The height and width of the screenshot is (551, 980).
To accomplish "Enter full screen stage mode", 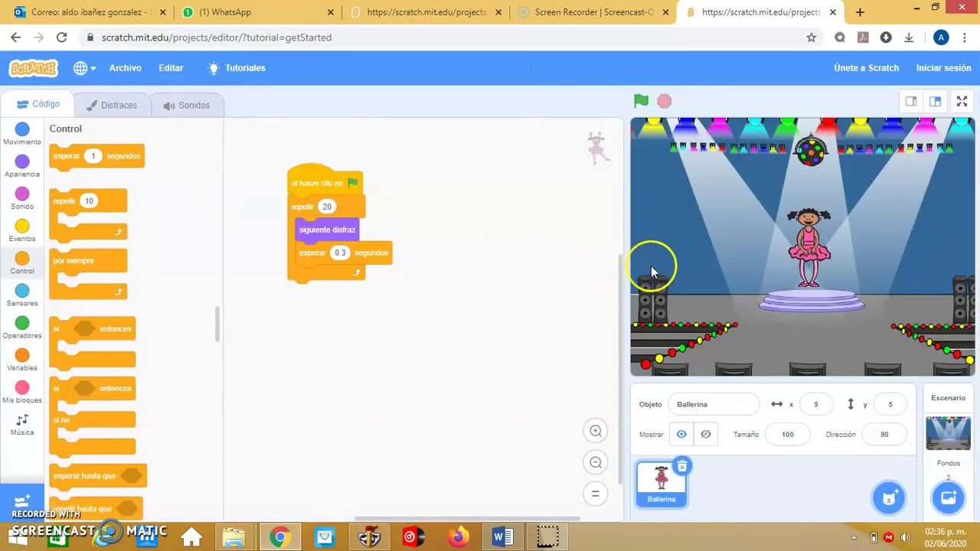I will [x=962, y=102].
